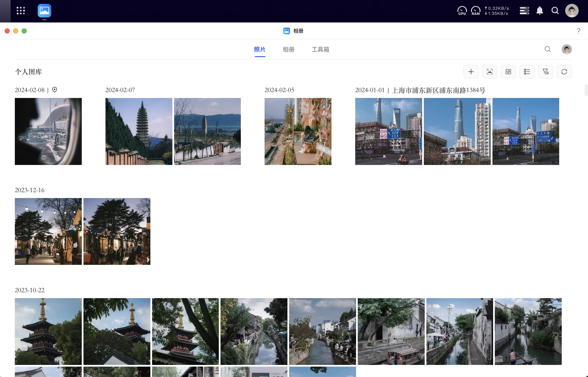Open the CPU usage monitor
Screen dimensions: 588x377
tap(462, 11)
